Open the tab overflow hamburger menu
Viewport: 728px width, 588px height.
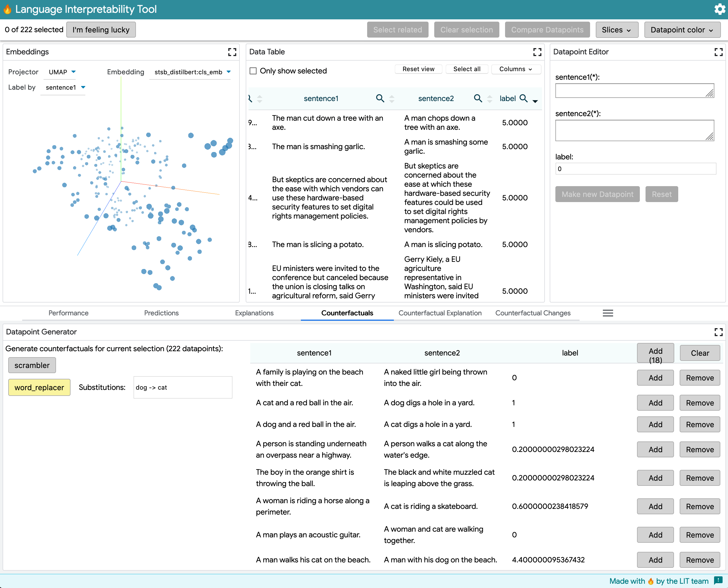click(607, 313)
